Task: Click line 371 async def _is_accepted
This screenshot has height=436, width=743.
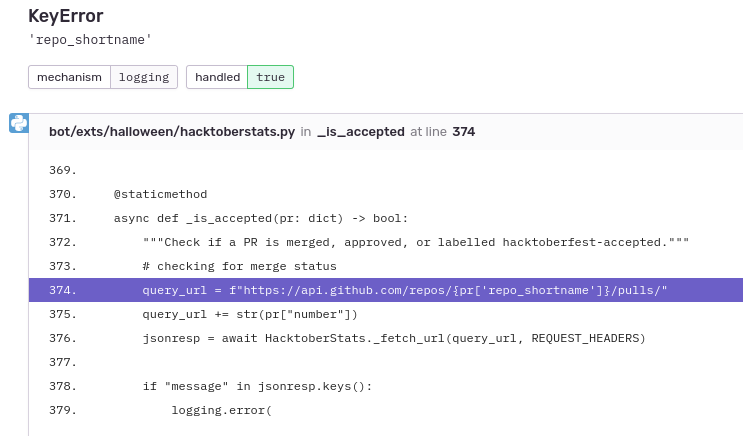Action: point(261,218)
